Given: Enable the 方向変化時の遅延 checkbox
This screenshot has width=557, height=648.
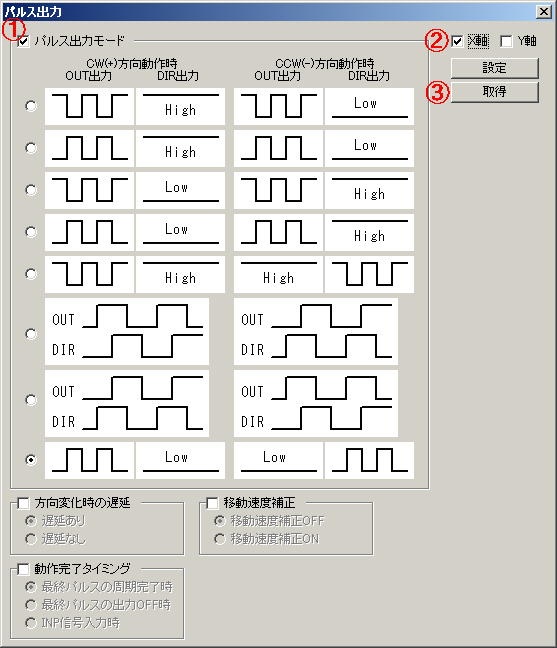Looking at the screenshot, I should 23,503.
